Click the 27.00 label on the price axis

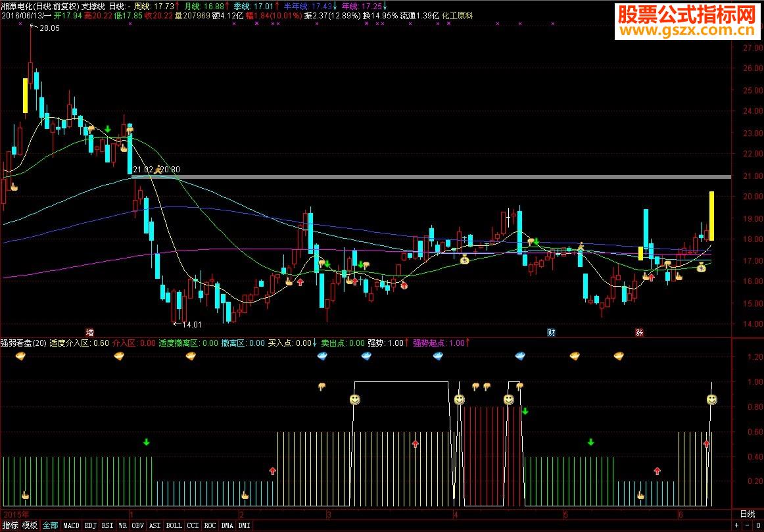(753, 48)
